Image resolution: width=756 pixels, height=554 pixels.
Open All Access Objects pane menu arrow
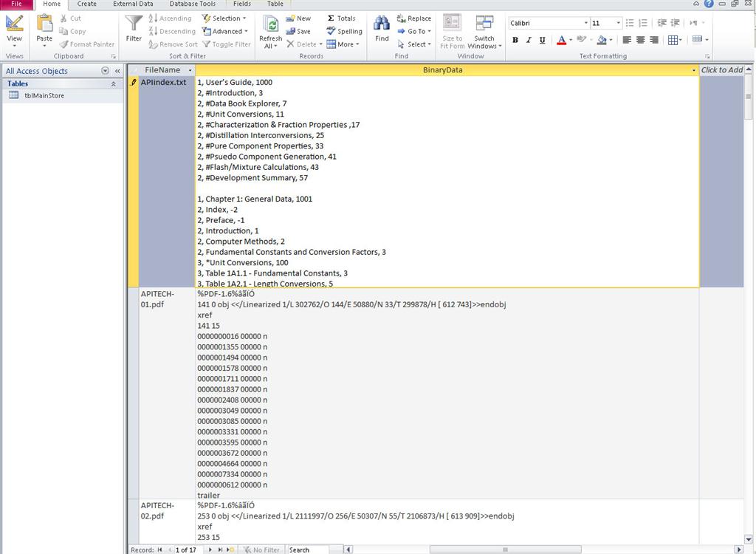coord(105,71)
